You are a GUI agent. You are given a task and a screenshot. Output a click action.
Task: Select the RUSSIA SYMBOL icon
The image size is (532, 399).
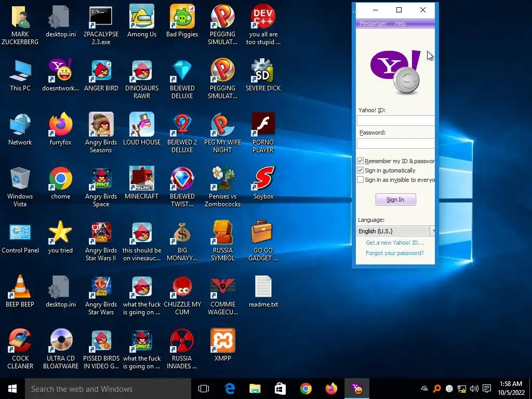[222, 241]
